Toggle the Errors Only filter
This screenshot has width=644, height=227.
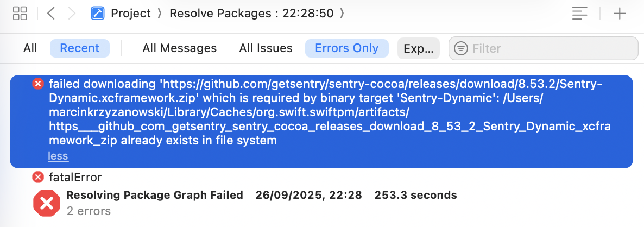tap(346, 48)
